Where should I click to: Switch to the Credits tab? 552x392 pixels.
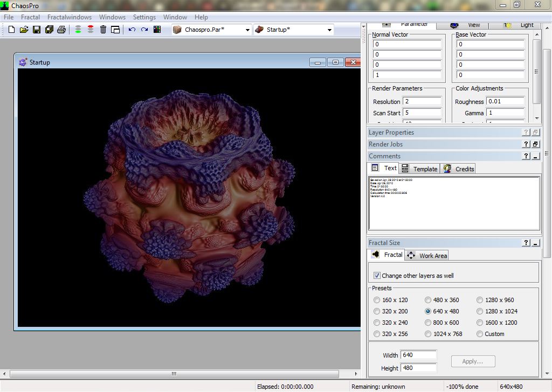(x=459, y=169)
